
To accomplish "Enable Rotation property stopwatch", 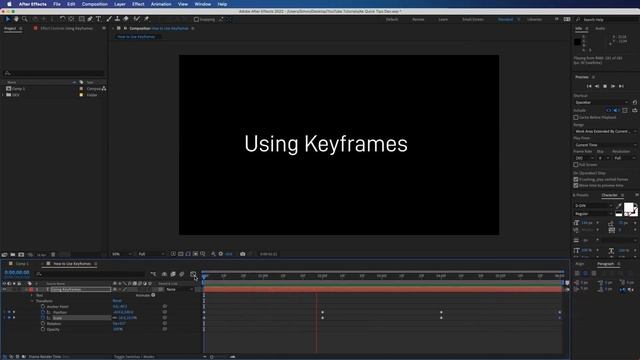I will (x=42, y=324).
